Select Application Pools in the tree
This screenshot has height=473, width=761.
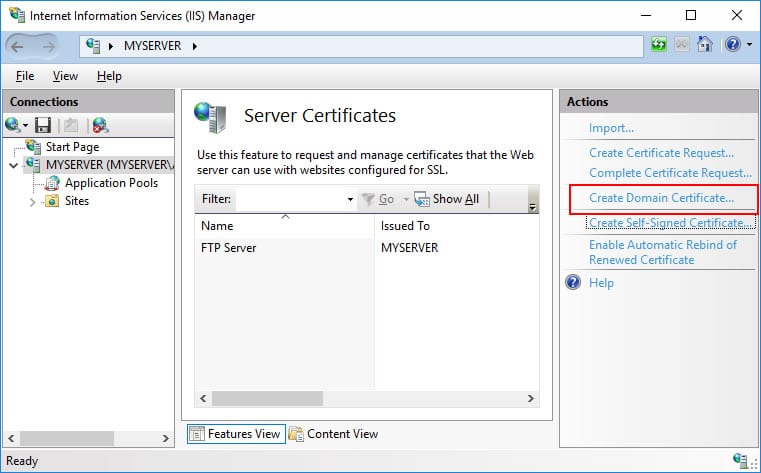(112, 183)
